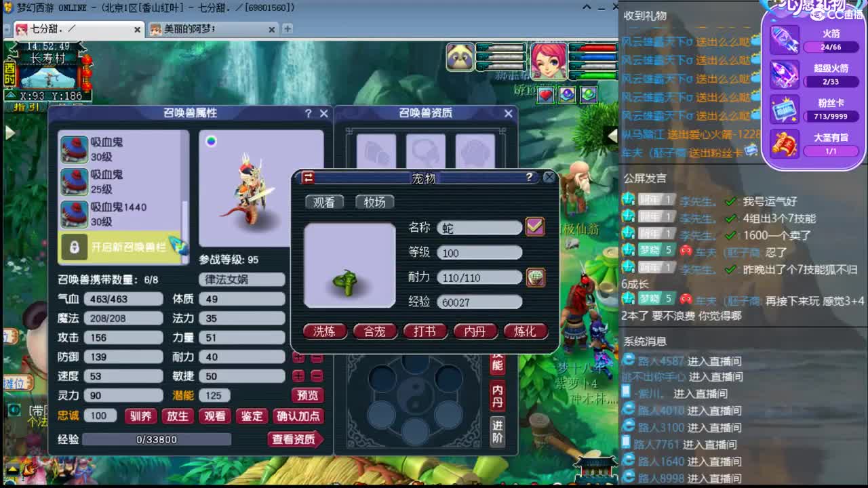Click the 合宠 button

tap(375, 331)
